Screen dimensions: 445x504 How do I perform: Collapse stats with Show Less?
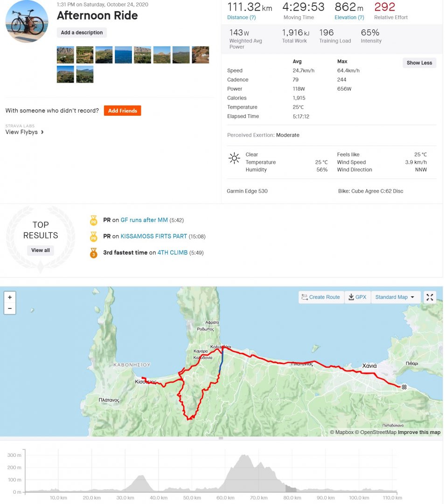coord(419,63)
